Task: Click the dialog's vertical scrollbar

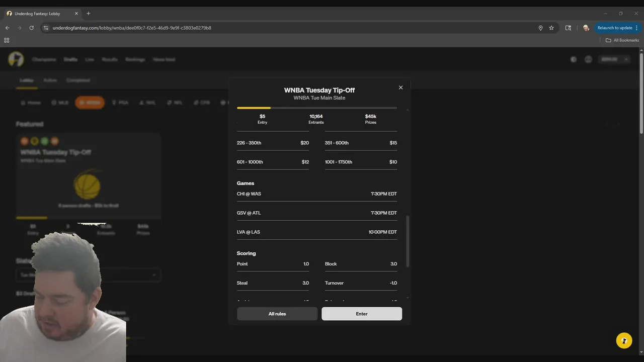Action: point(408,241)
